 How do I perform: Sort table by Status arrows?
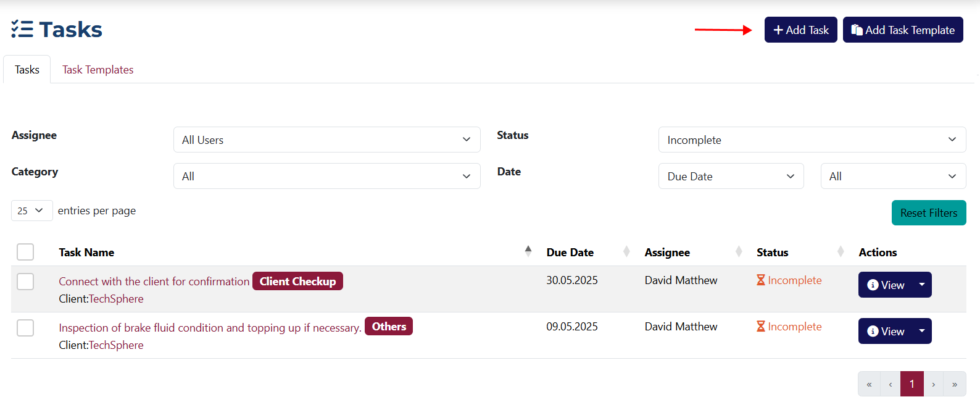coord(841,251)
